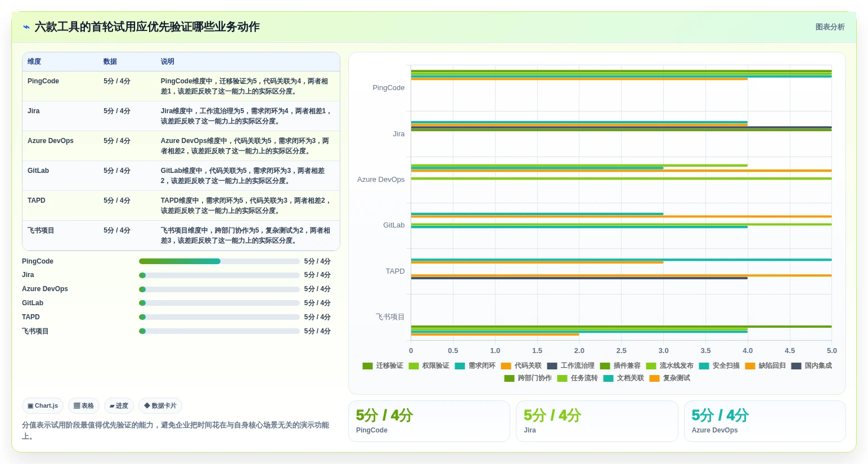Image resolution: width=868 pixels, height=464 pixels.
Task: Hide the 任务流转 dataset in legend
Action: click(578, 378)
